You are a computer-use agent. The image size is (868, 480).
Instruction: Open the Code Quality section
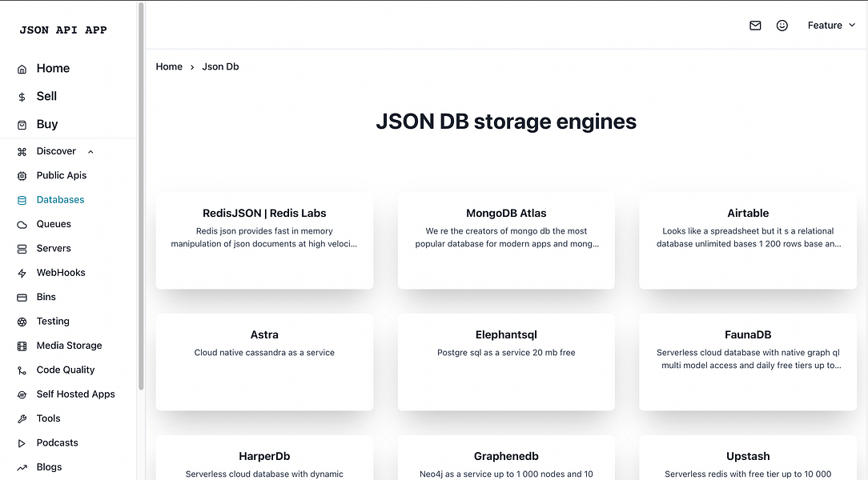click(66, 370)
